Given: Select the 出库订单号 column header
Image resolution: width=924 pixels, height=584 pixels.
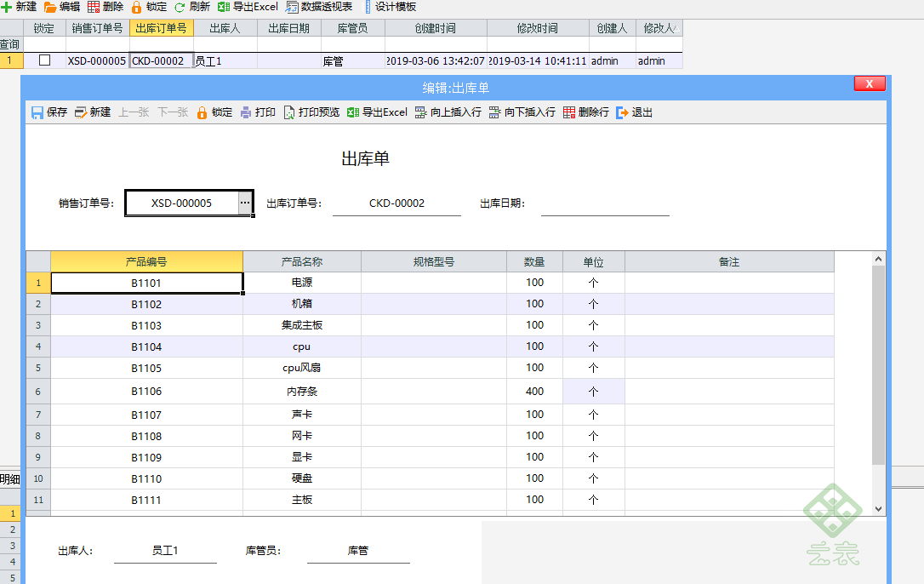Looking at the screenshot, I should pyautogui.click(x=162, y=28).
